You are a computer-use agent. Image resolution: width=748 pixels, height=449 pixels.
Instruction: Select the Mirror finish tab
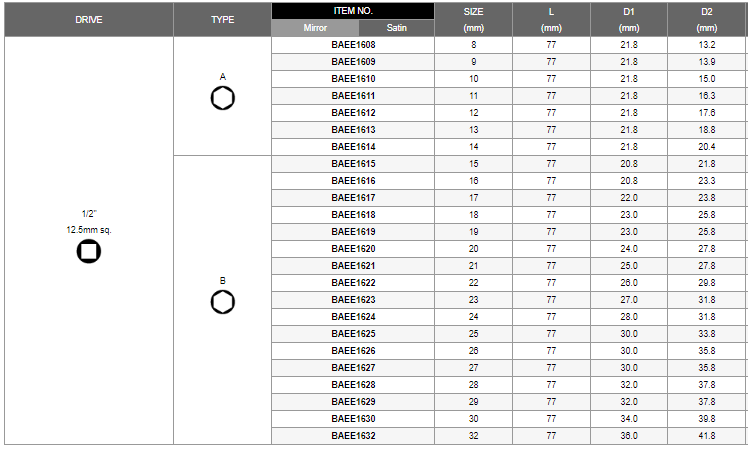tap(315, 28)
